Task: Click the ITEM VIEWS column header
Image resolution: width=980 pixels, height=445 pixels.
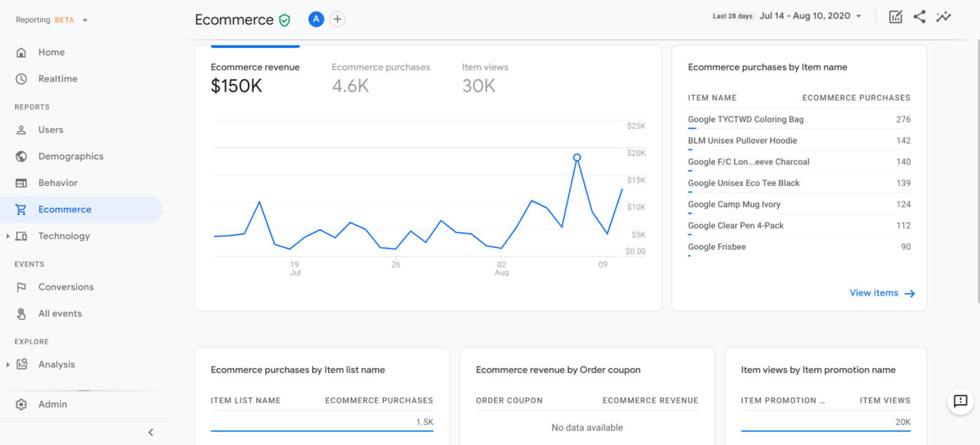Action: pyautogui.click(x=884, y=400)
